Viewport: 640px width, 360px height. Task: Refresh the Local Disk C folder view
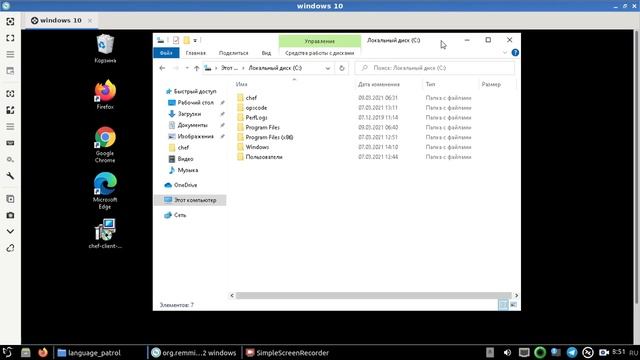(342, 68)
